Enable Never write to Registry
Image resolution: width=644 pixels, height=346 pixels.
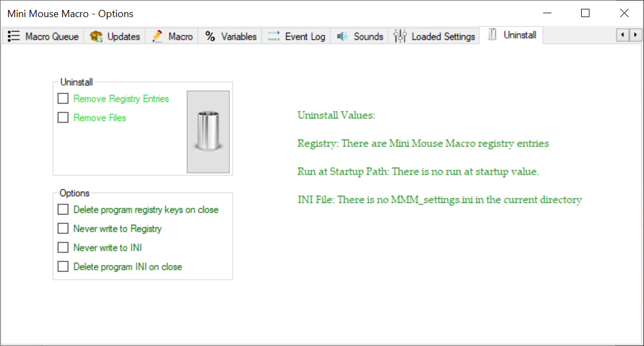point(63,228)
